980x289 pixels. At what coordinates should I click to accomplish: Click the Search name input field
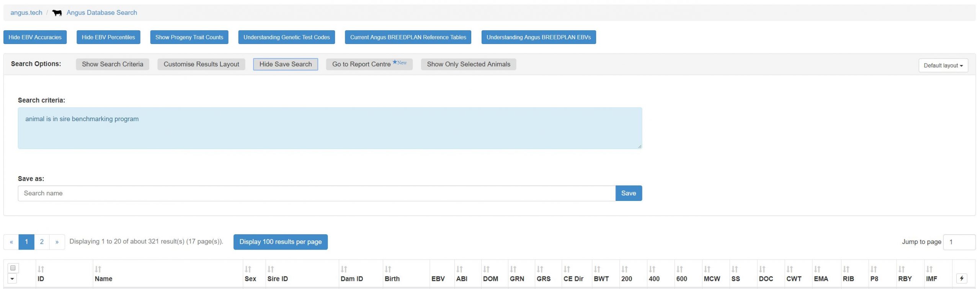pyautogui.click(x=316, y=193)
